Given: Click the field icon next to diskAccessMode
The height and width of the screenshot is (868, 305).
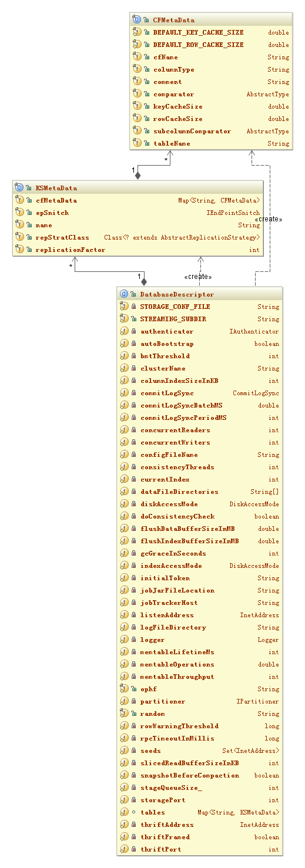Looking at the screenshot, I should pyautogui.click(x=123, y=504).
